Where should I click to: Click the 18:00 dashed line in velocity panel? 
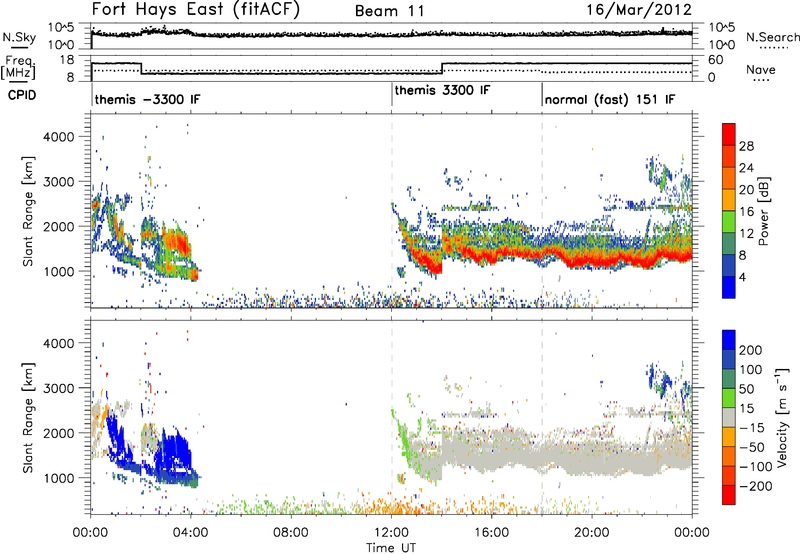click(542, 415)
